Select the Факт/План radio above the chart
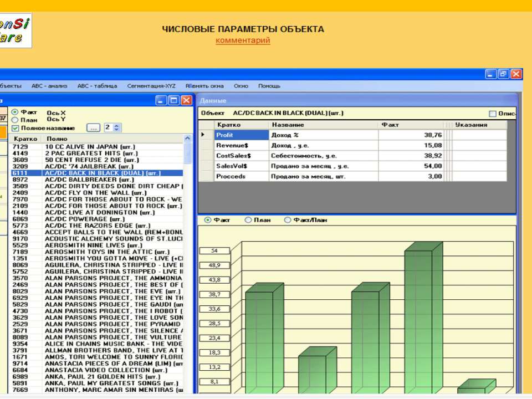532x399 pixels. pos(288,220)
